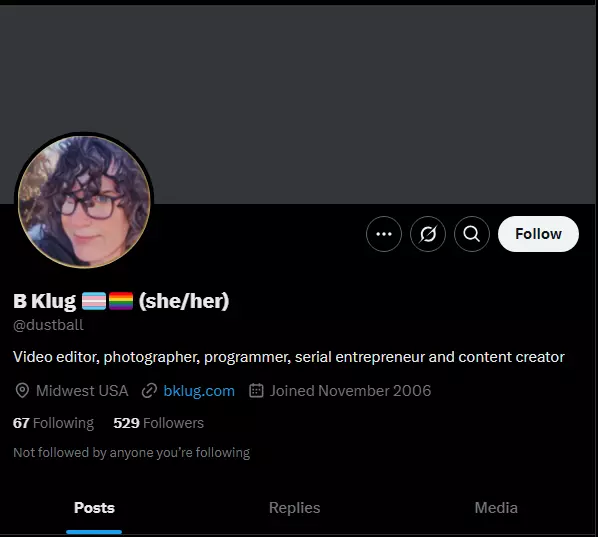Click the Midwest USA location text
This screenshot has height=537, width=598.
pos(82,391)
